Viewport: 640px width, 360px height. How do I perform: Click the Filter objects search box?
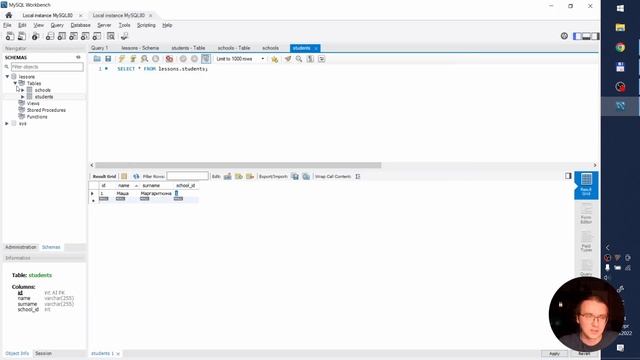pos(47,67)
